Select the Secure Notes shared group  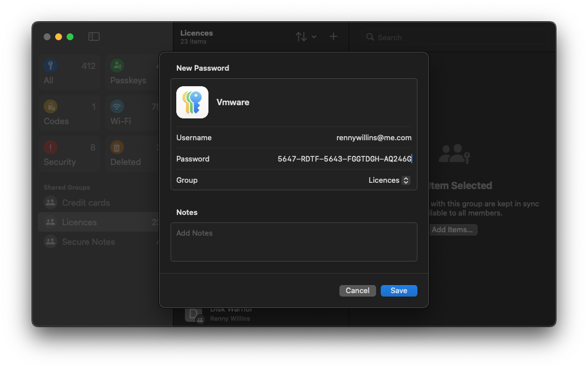point(99,242)
